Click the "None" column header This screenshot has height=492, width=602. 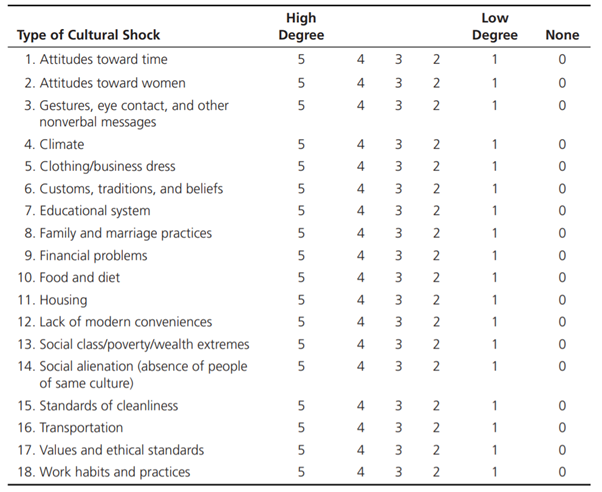pyautogui.click(x=562, y=36)
